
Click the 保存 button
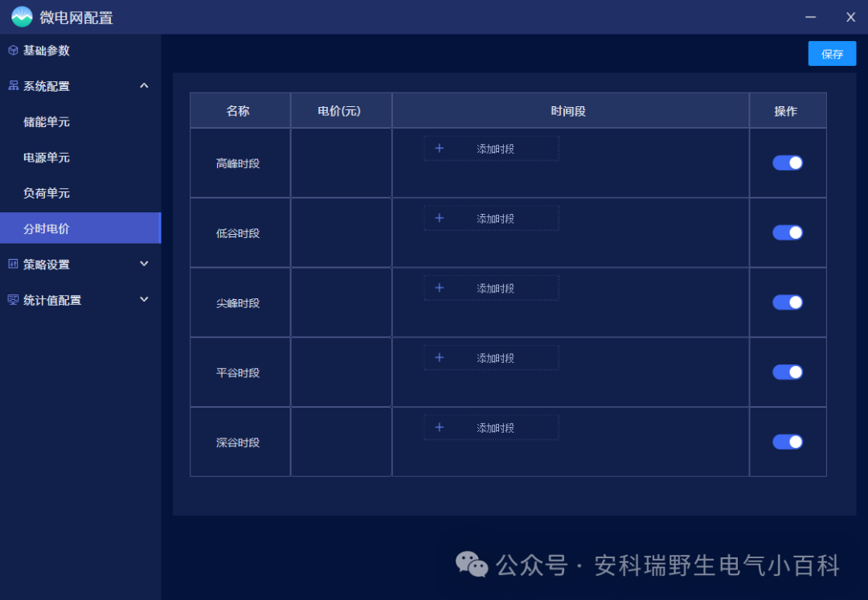(832, 54)
